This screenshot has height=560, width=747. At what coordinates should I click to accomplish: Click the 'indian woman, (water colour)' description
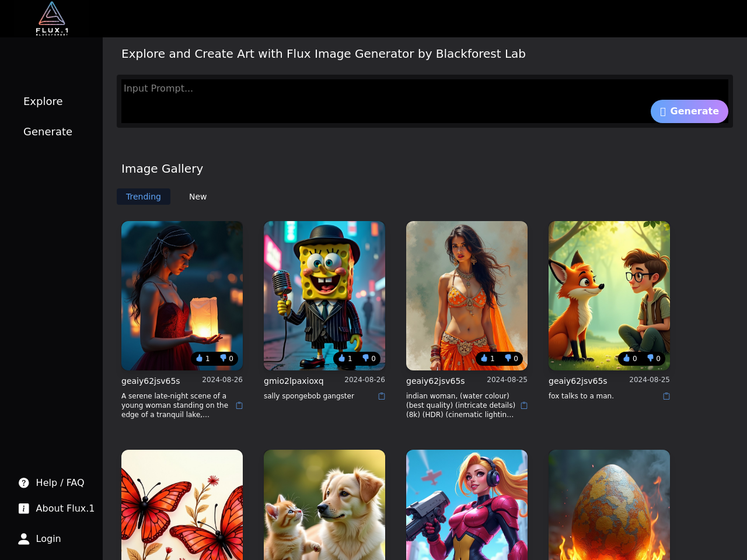point(460,405)
